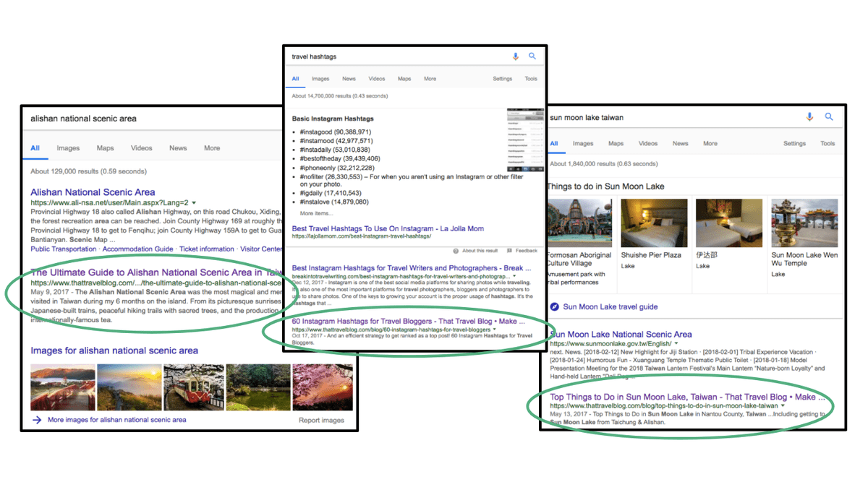
Task: Click the compass icon beside Sun Moon Lake travel guide
Action: click(555, 306)
